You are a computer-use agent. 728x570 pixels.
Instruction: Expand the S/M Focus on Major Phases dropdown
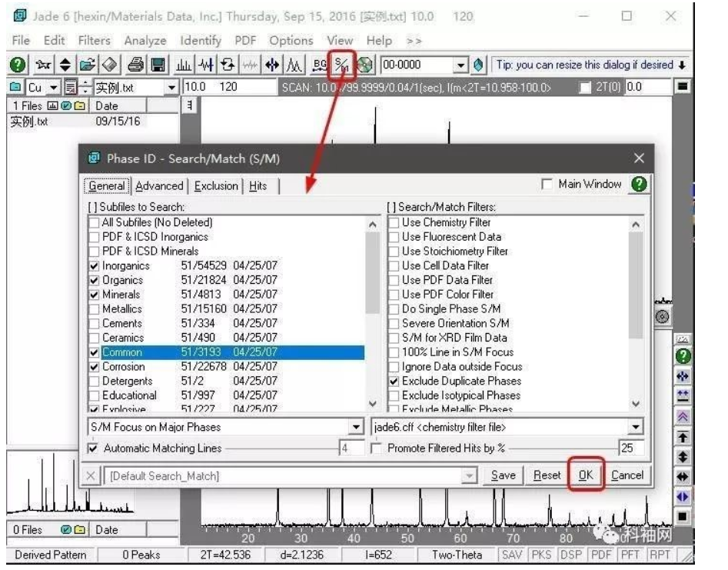[x=356, y=427]
